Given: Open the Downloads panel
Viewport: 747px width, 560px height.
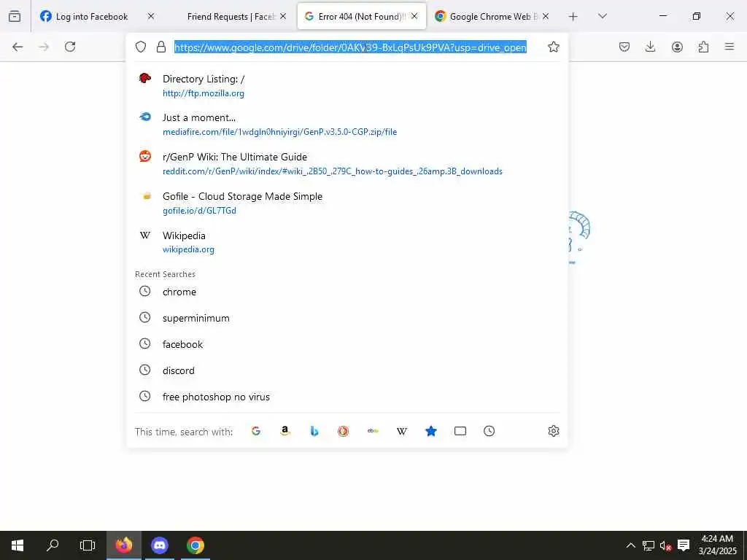Looking at the screenshot, I should [x=650, y=47].
